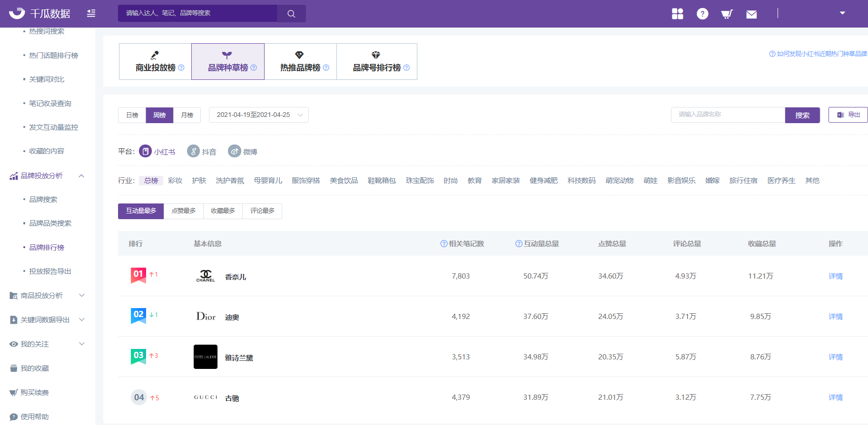Open 关键词对比 in the sidebar
Image resolution: width=868 pixels, height=425 pixels.
point(47,79)
